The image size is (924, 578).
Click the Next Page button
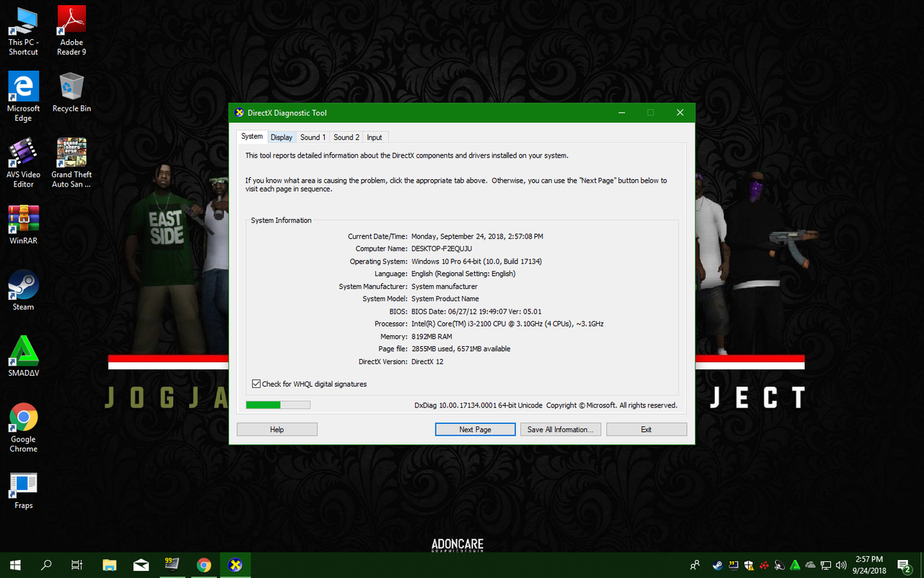pos(475,429)
